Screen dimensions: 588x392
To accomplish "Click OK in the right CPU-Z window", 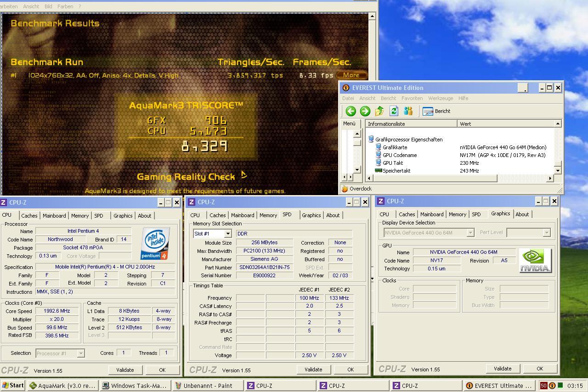I will pos(540,369).
